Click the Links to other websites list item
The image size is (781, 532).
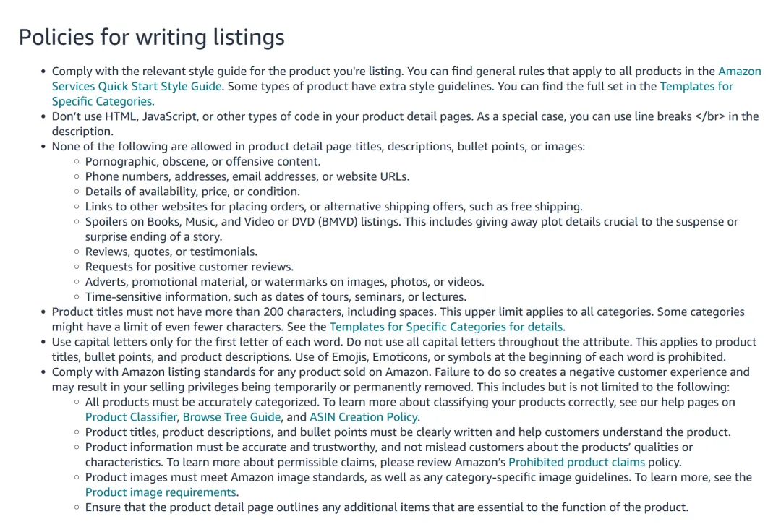click(333, 206)
